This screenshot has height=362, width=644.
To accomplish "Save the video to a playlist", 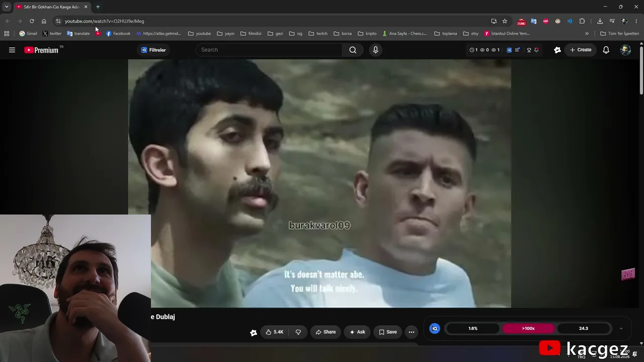I will point(388,332).
